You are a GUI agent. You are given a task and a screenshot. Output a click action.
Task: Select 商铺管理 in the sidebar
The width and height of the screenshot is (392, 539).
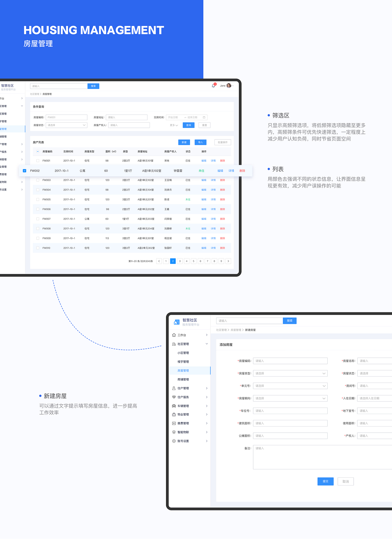[183, 380]
